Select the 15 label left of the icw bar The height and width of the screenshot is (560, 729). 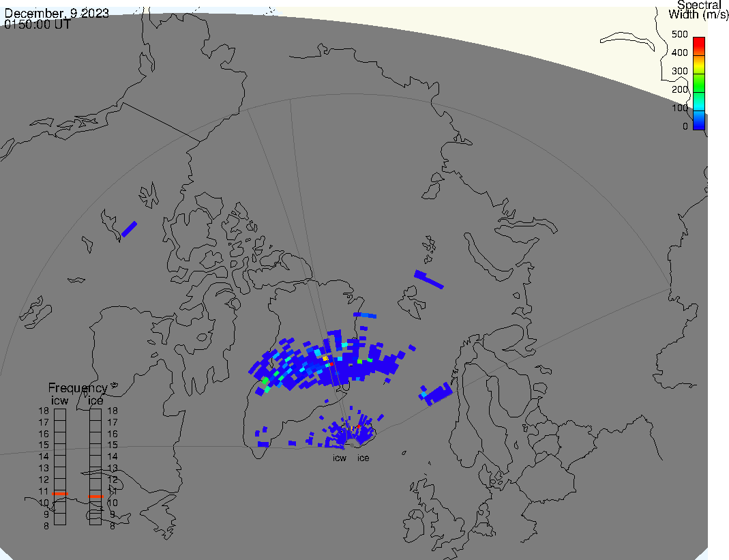44,445
